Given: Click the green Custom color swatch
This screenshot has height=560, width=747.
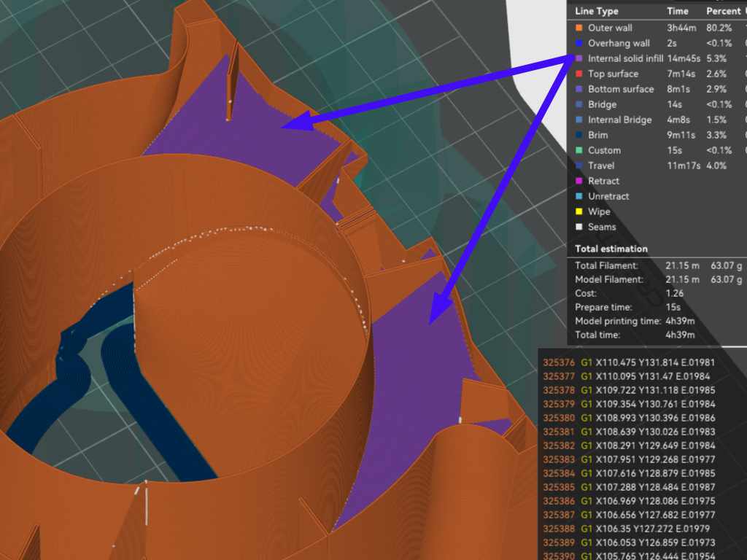Looking at the screenshot, I should tap(579, 150).
